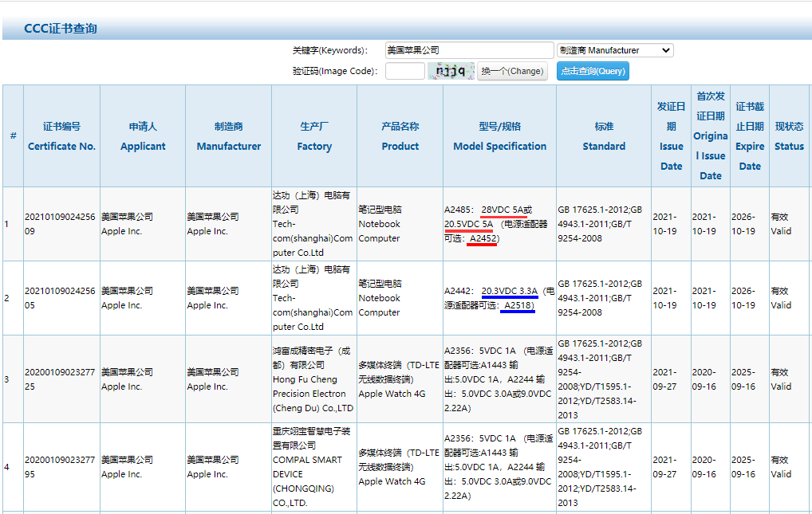Click the Original Issue Date column header
The width and height of the screenshot is (812, 514).
click(711, 136)
